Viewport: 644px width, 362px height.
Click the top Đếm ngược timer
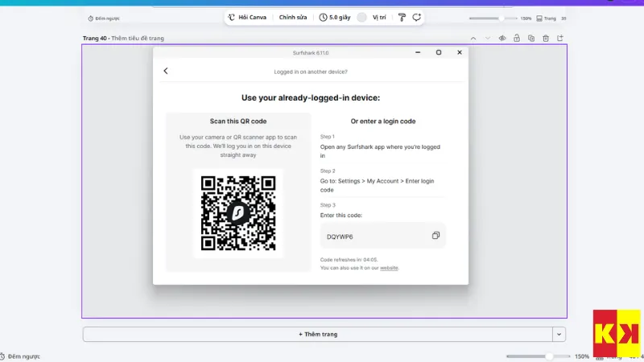click(x=104, y=19)
